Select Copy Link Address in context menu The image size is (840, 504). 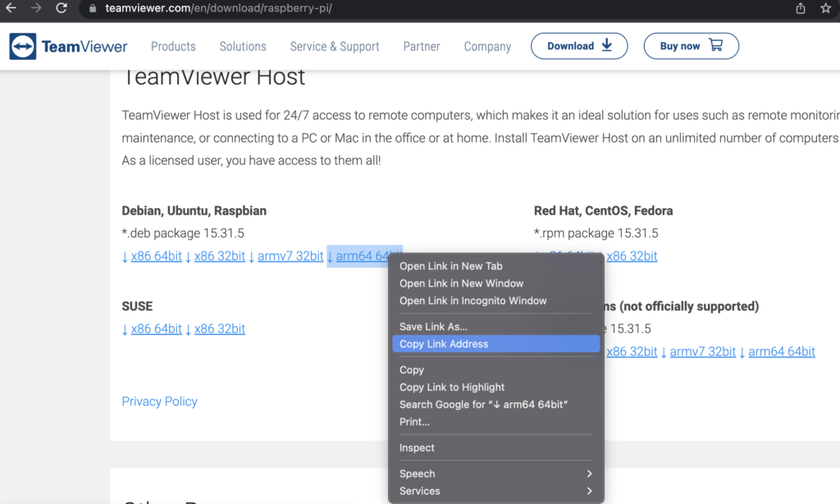click(x=496, y=344)
